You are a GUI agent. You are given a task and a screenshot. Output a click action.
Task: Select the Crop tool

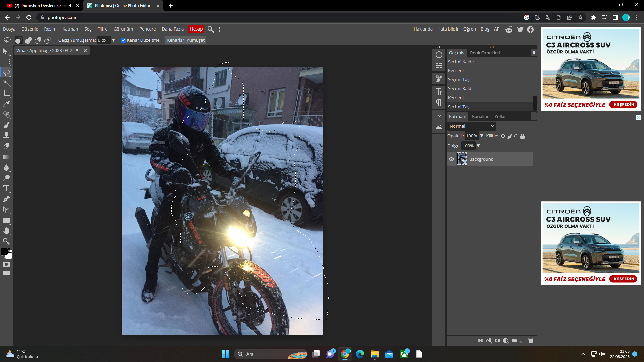point(7,93)
